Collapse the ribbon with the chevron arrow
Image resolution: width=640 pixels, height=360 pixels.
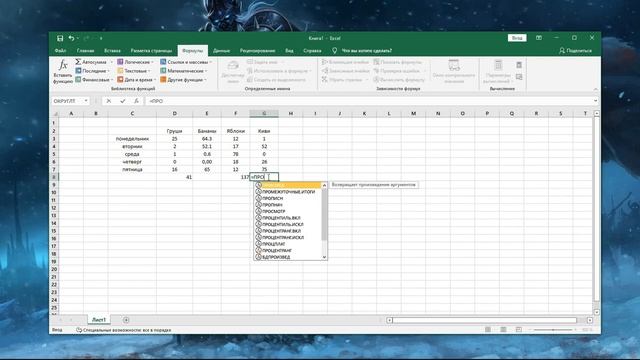pos(595,89)
